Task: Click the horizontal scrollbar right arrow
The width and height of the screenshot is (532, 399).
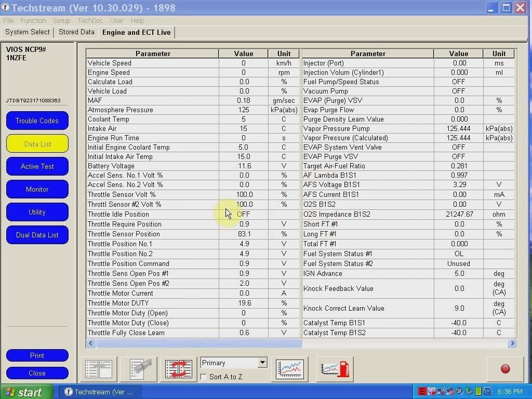Action: tap(512, 343)
